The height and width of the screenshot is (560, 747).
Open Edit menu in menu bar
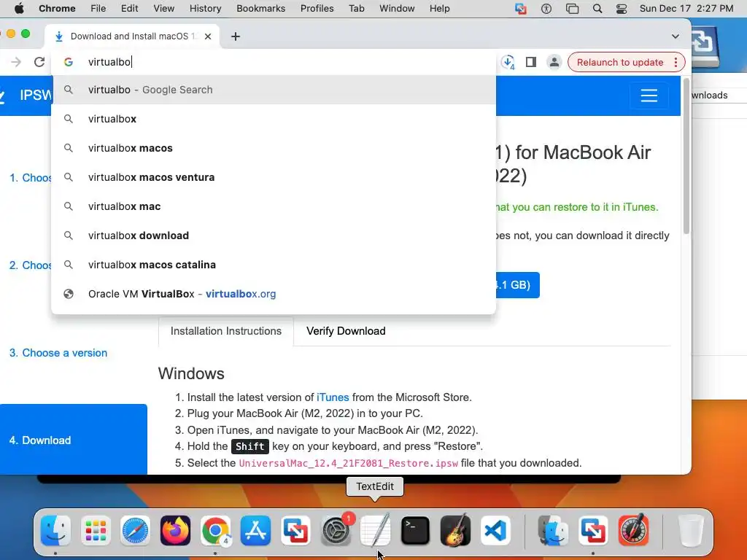(129, 9)
